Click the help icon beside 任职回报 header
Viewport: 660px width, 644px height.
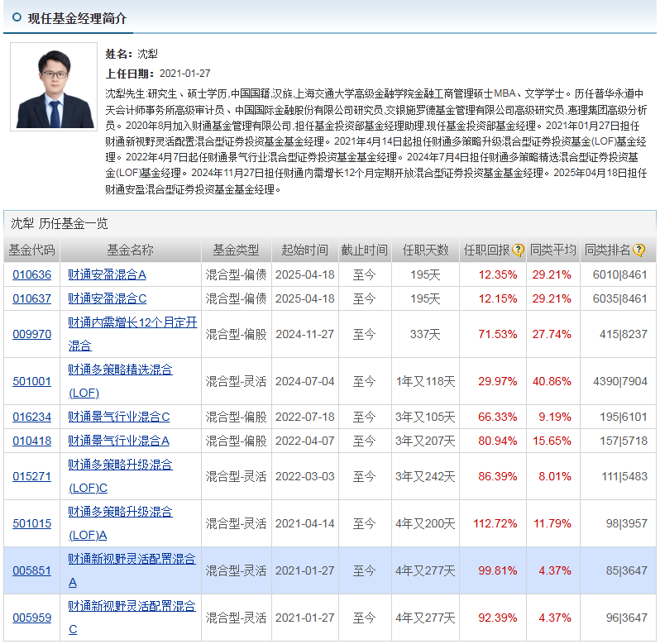pos(518,250)
